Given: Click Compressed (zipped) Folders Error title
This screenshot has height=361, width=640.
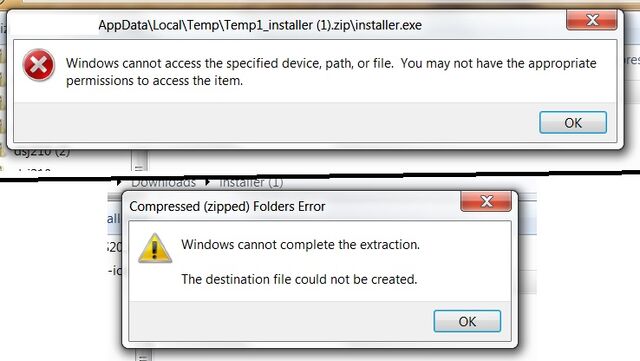Looking at the screenshot, I should pyautogui.click(x=227, y=206).
